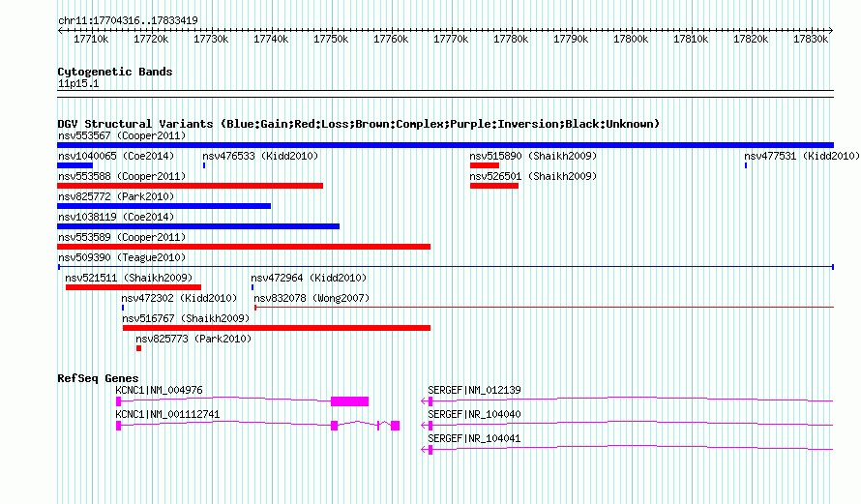Click the nsv825773 (Park2010) label
Viewport: 861px width, 504px height.
coord(193,339)
